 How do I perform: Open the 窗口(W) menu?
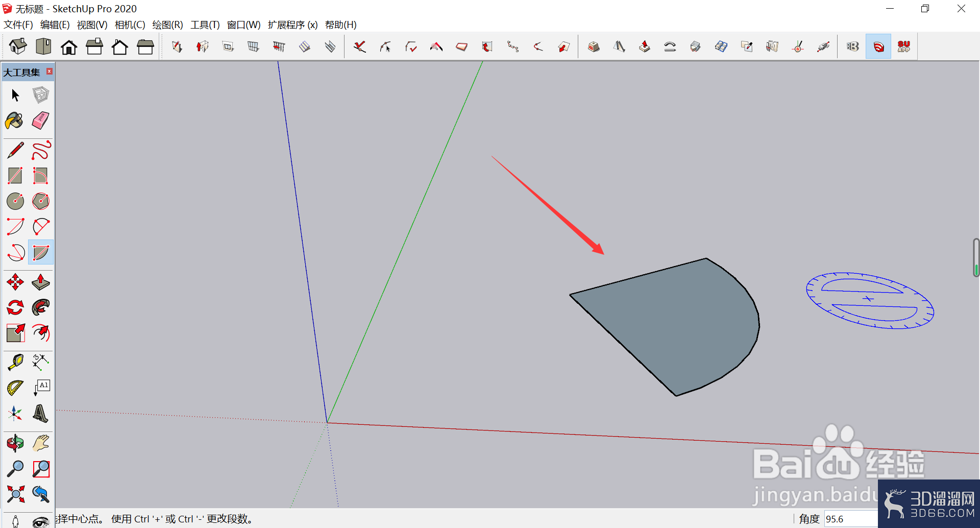[x=244, y=25]
